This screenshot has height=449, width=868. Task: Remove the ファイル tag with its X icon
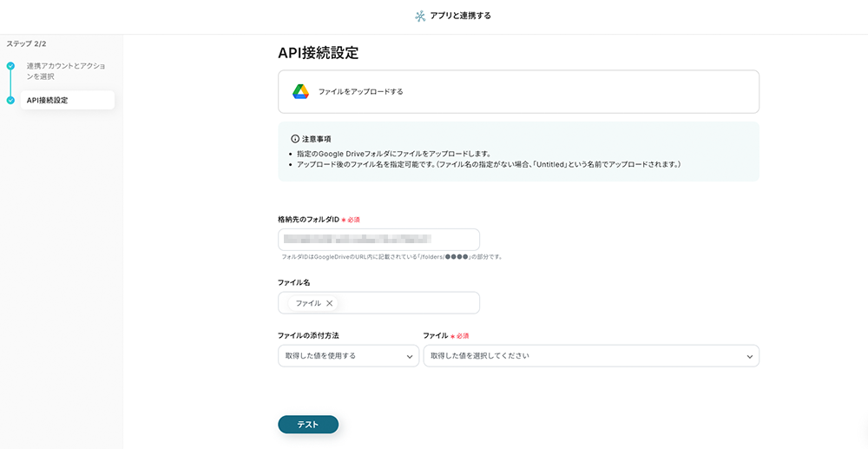(x=329, y=303)
